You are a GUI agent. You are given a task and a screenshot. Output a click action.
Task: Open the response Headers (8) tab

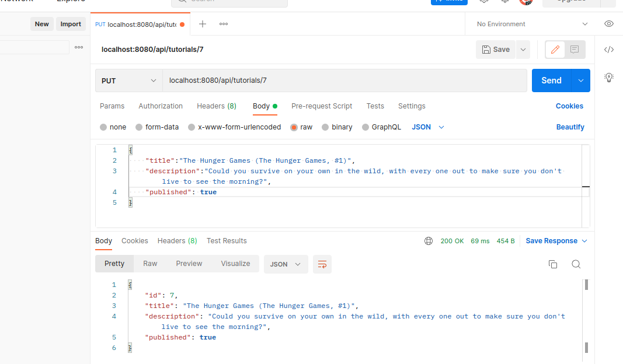[x=177, y=241]
